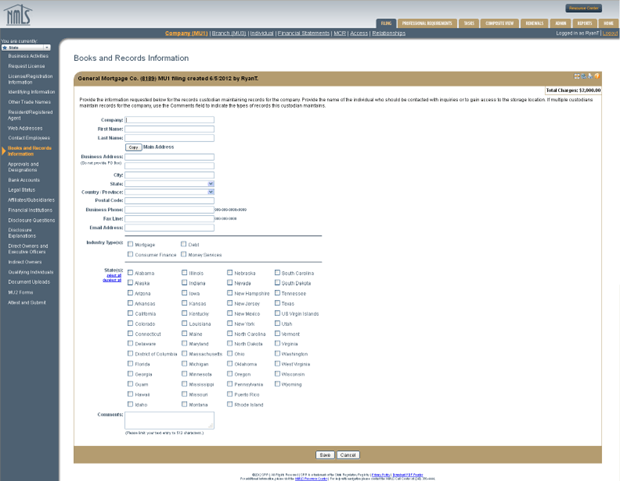This screenshot has width=620, height=481.
Task: Open the Individual submenu link
Action: tap(262, 33)
